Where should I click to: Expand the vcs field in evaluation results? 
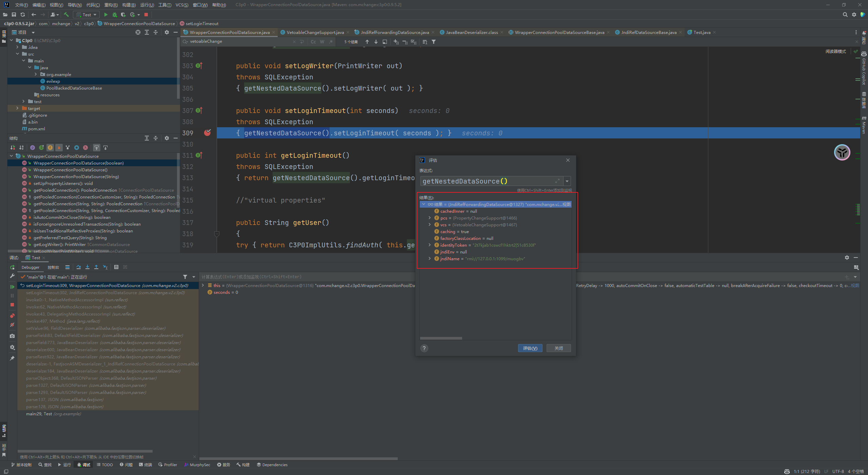[430, 225]
